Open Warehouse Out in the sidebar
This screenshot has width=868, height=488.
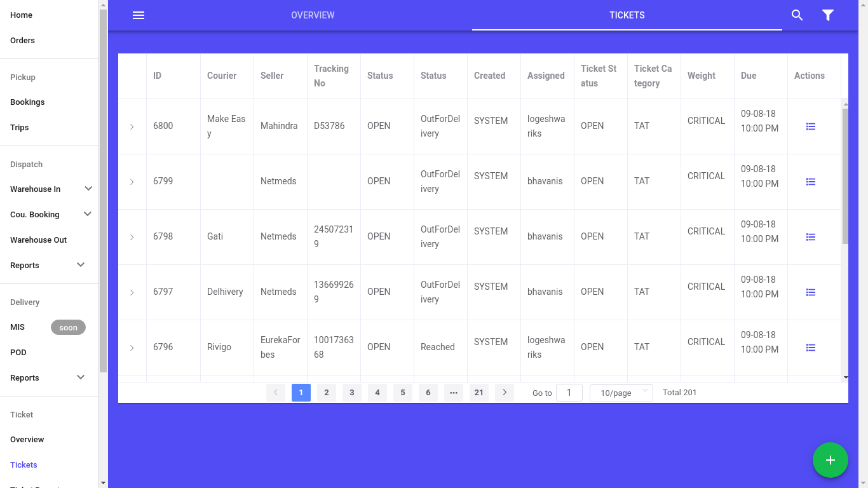pyautogui.click(x=38, y=240)
